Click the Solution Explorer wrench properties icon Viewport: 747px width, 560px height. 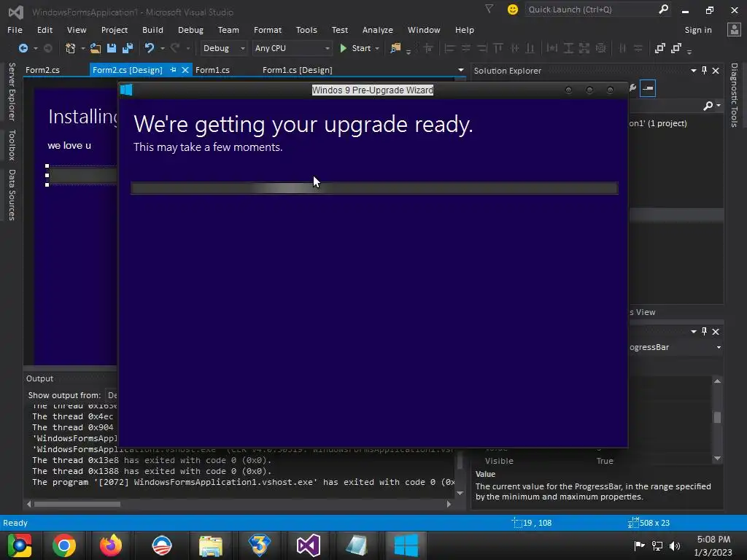[632, 87]
